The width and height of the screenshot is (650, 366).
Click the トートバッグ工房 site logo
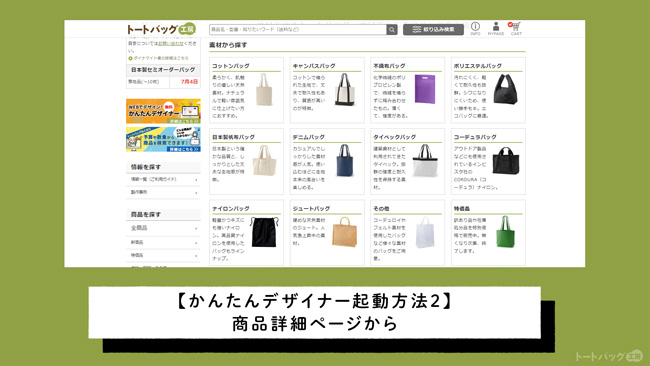[x=161, y=29]
